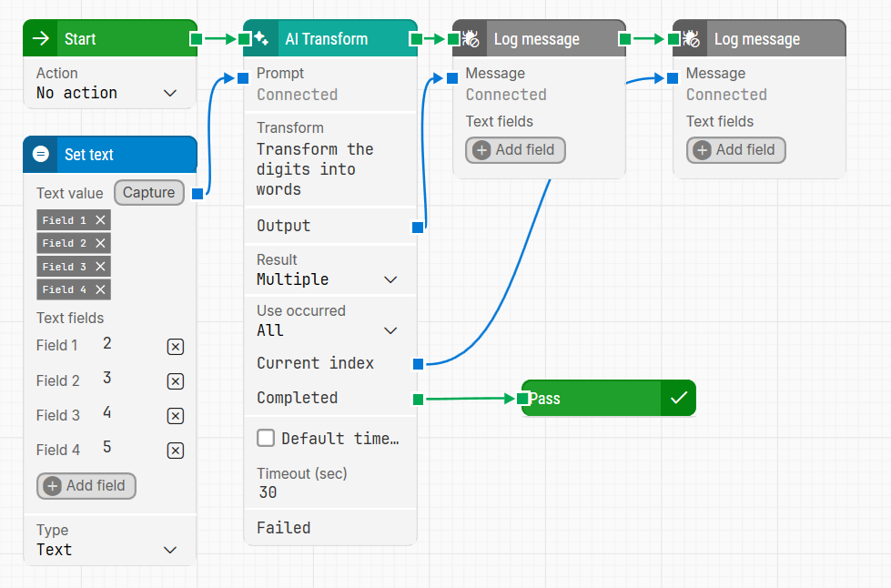The image size is (891, 588).
Task: Click the Text value output port
Action: [197, 194]
